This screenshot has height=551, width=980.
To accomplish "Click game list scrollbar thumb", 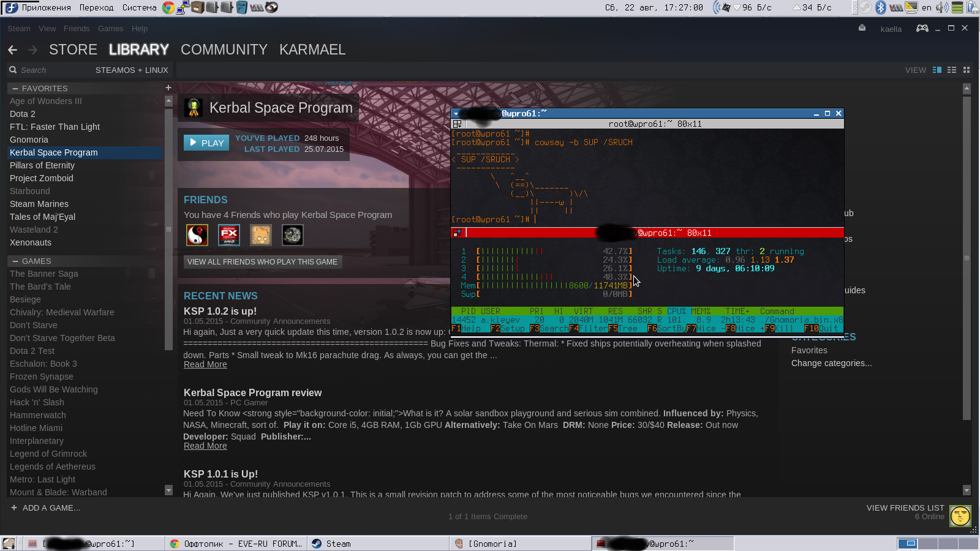I will coord(168,230).
